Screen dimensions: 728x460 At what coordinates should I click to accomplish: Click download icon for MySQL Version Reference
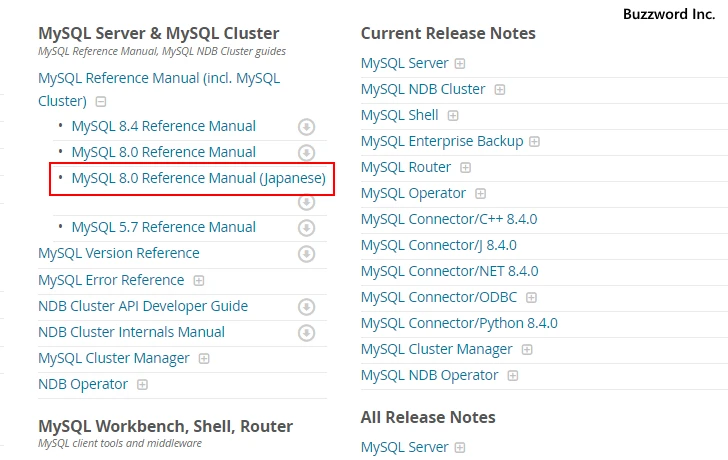[306, 254]
